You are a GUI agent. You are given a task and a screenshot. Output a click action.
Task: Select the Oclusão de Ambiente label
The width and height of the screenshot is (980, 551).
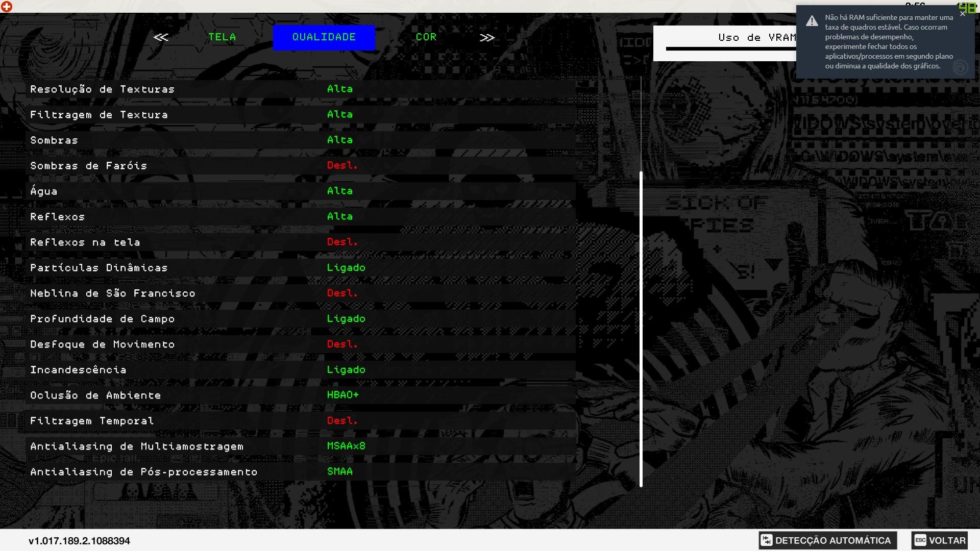95,395
